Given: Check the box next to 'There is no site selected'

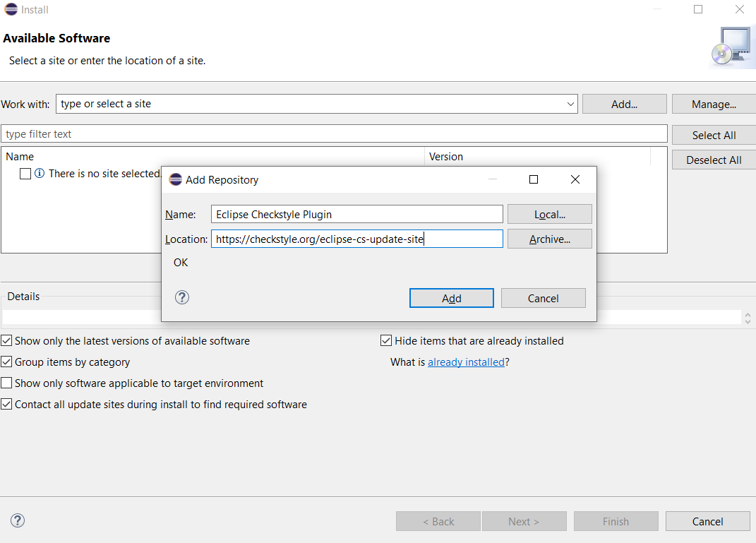Looking at the screenshot, I should pyautogui.click(x=25, y=174).
